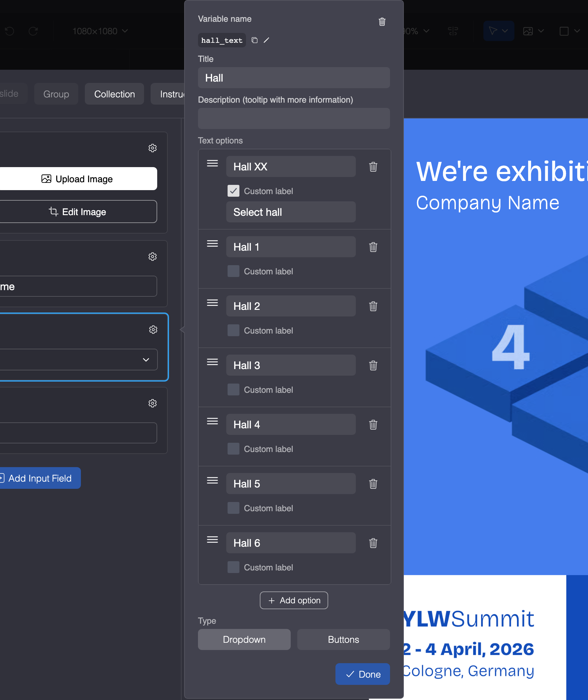Grab the Hall 3 reorder handle
588x700 pixels.
click(x=212, y=362)
